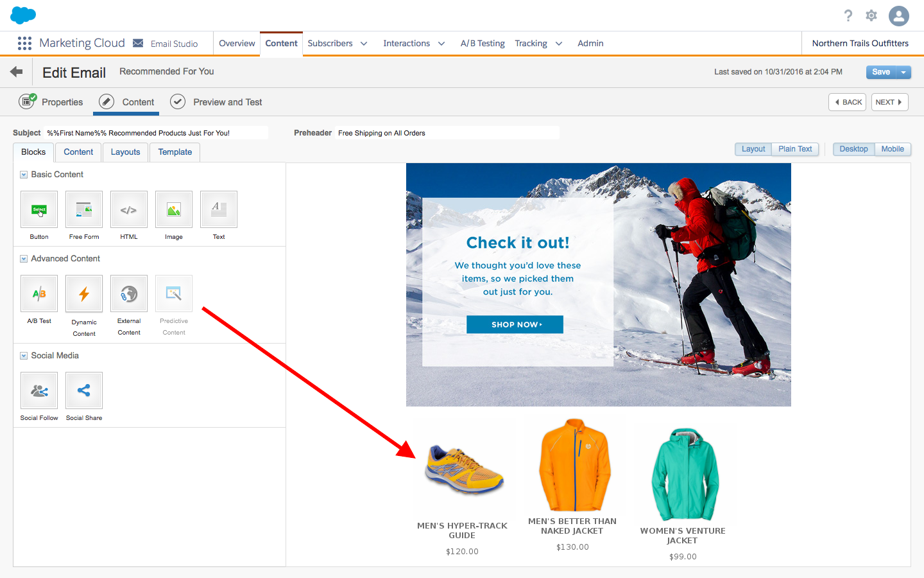Switch to Mobile preview
Screen dimensions: 924x578
893,149
